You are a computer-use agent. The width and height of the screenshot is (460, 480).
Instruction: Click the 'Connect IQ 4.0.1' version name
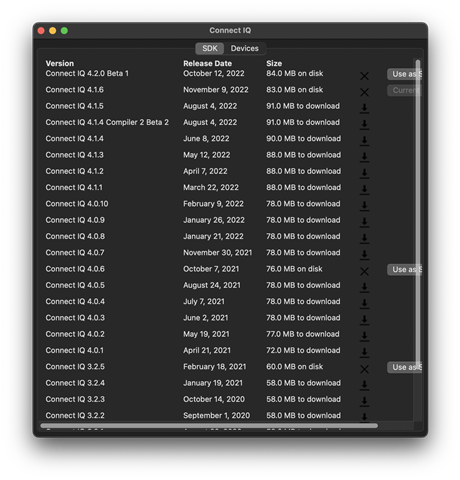coord(75,350)
